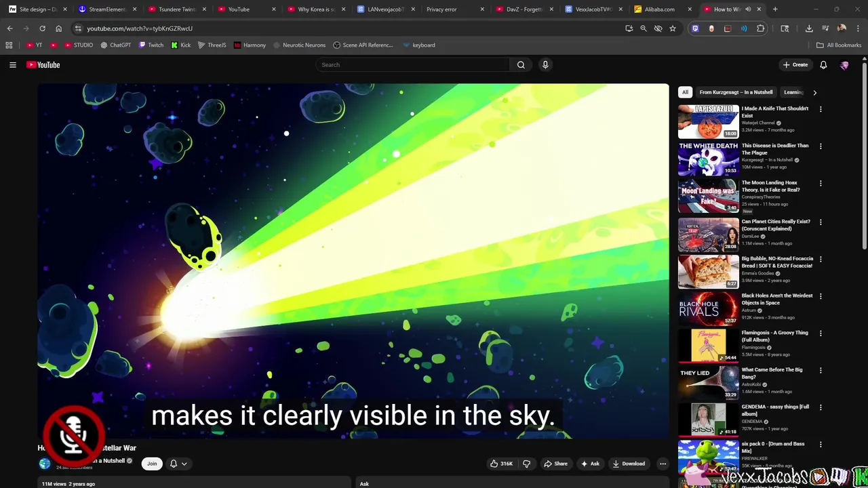Dislike the video with thumbs down
868x488 pixels.
pos(526,464)
